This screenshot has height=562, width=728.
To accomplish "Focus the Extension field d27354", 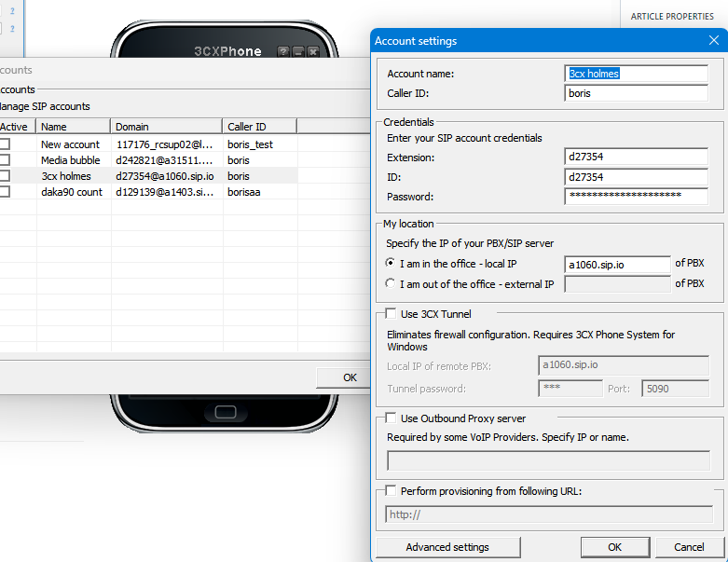I will pyautogui.click(x=636, y=157).
